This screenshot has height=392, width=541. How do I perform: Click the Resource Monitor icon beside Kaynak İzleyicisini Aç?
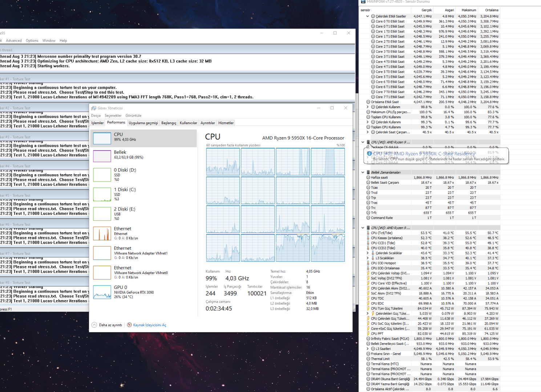coord(129,325)
